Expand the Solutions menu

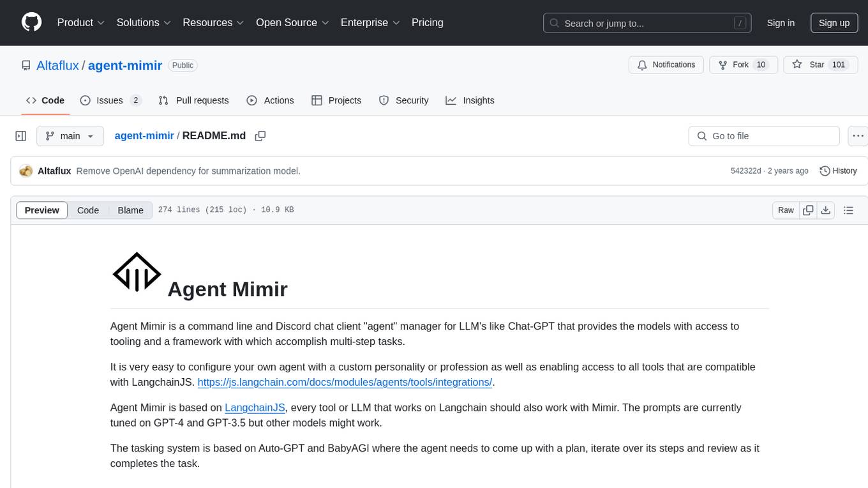point(144,22)
